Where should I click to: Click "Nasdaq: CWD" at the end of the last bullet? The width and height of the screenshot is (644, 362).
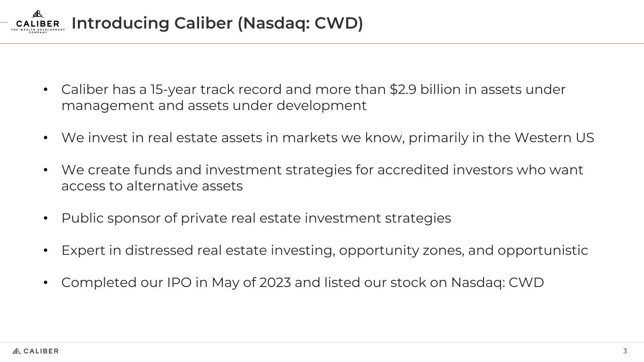click(497, 282)
